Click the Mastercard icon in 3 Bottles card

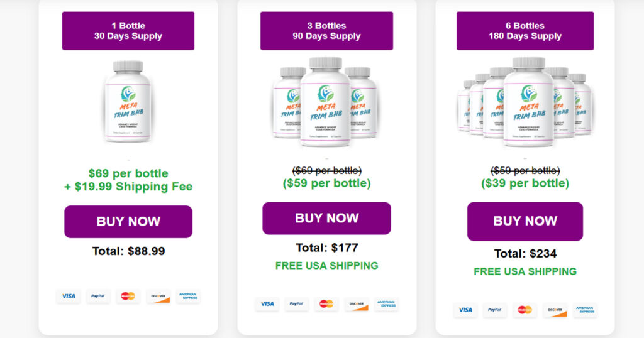326,304
